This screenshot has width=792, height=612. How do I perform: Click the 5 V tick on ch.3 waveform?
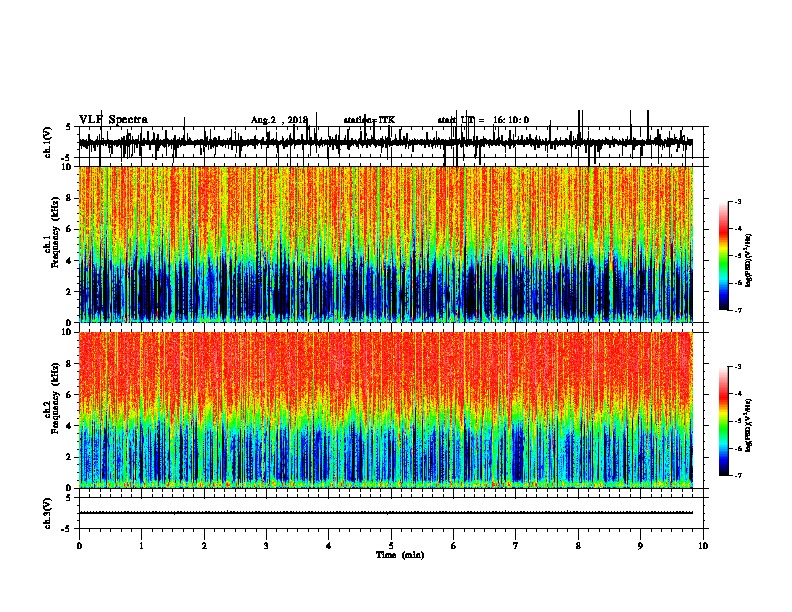pyautogui.click(x=68, y=498)
